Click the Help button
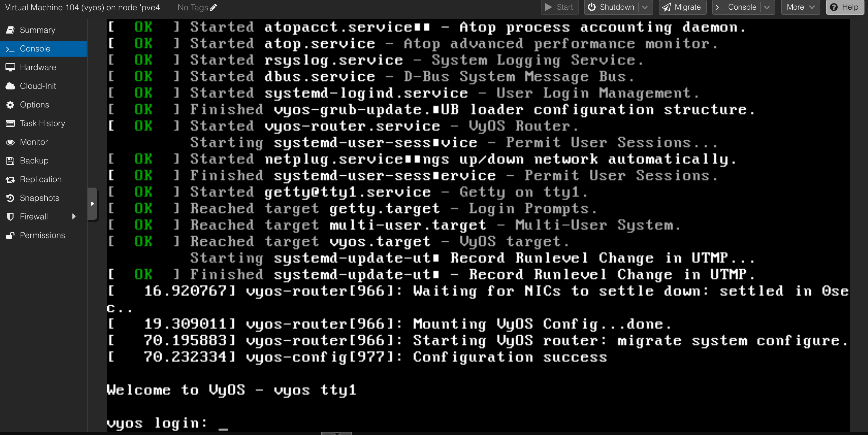Screen dimensions: 868x435 [x=844, y=7]
